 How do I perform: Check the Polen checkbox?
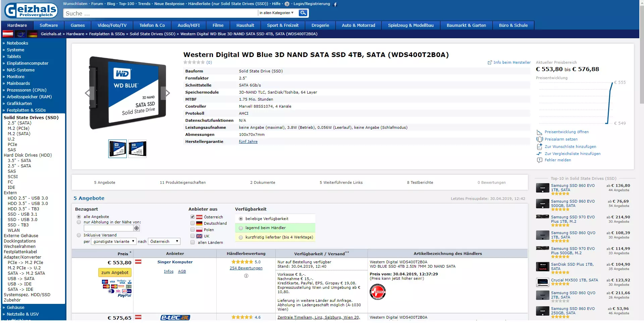click(193, 230)
